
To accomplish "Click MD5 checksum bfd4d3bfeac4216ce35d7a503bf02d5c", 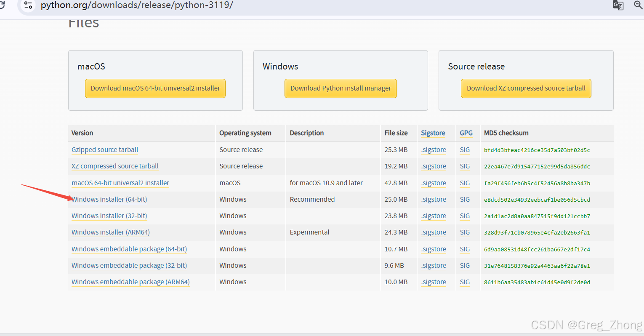I will tap(537, 150).
